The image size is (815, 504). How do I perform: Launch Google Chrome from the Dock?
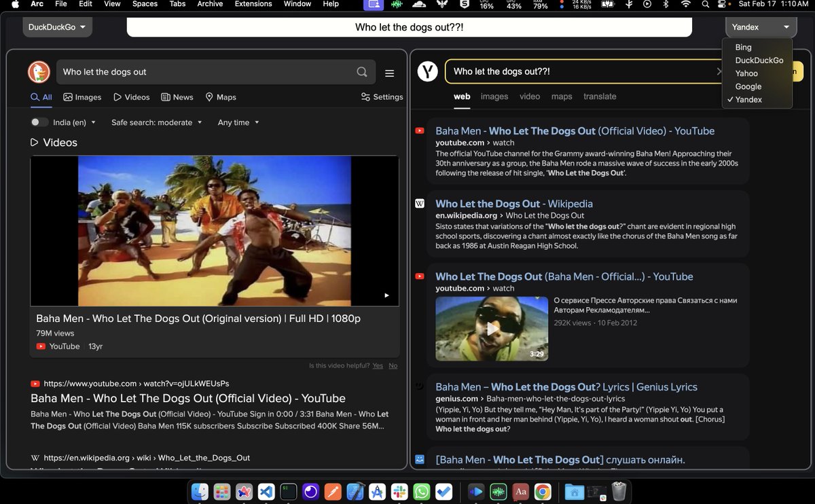(543, 491)
